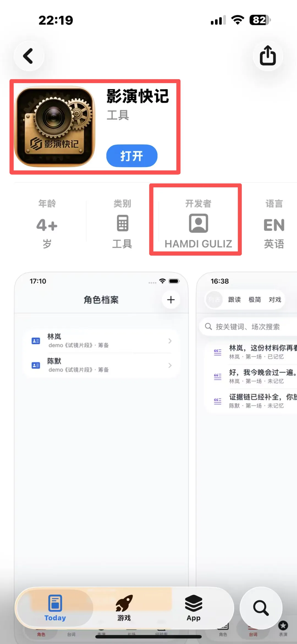Open the 影演快记 app icon
The height and width of the screenshot is (644, 297).
tap(55, 127)
